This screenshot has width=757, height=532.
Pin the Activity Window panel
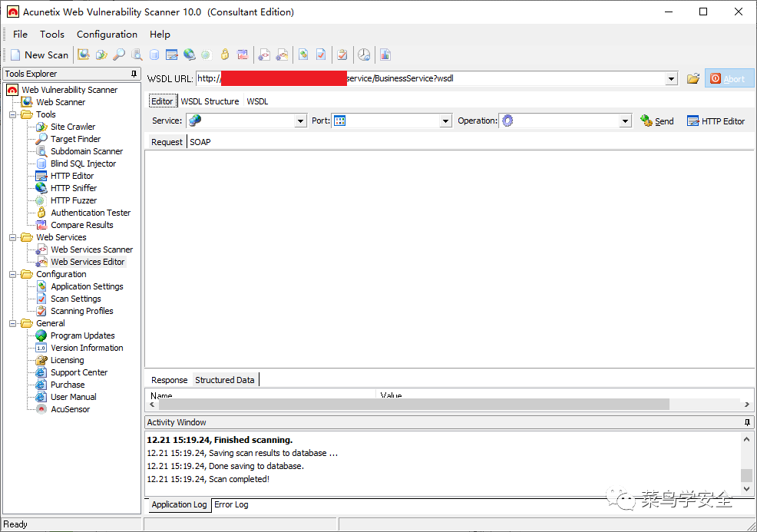point(747,422)
